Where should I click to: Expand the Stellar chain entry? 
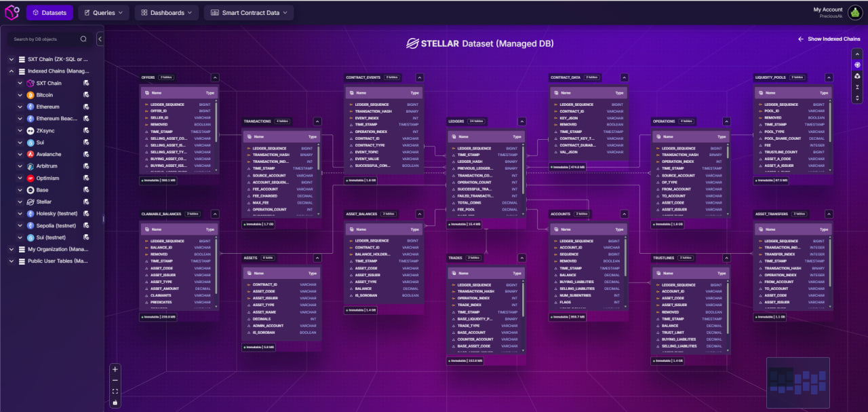pos(20,202)
